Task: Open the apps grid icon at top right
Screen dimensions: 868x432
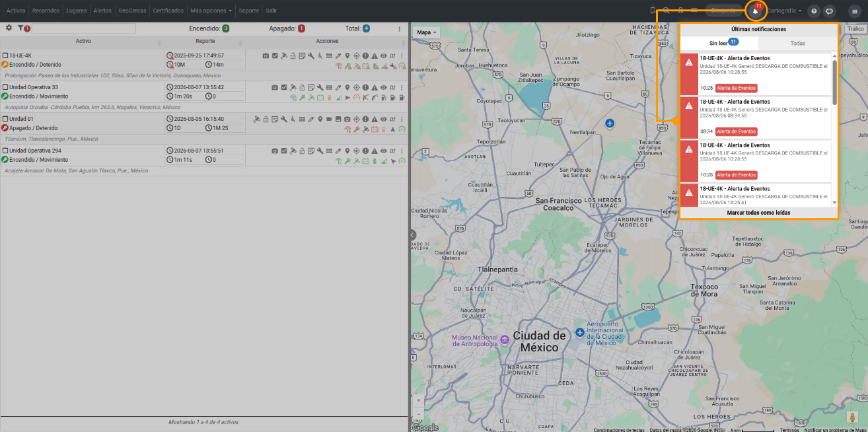Action: 853,11
